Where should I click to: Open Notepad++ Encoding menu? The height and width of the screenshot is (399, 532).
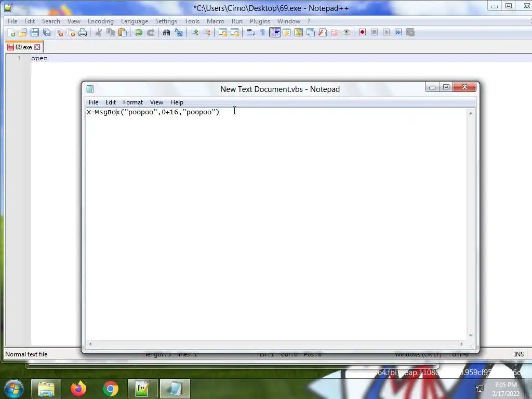(100, 21)
